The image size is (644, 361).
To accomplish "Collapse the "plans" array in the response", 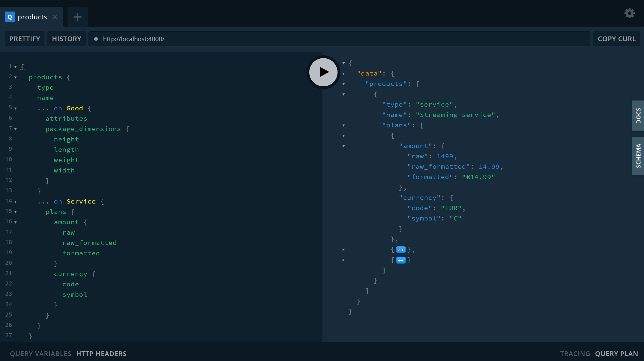I will pyautogui.click(x=343, y=125).
